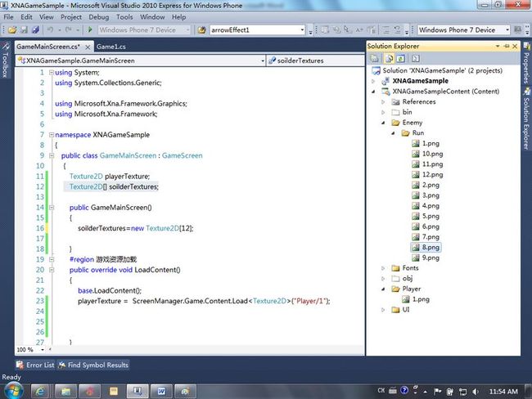This screenshot has height=399, width=532.
Task: Click the Action Center flag tray icon
Action: [437, 392]
